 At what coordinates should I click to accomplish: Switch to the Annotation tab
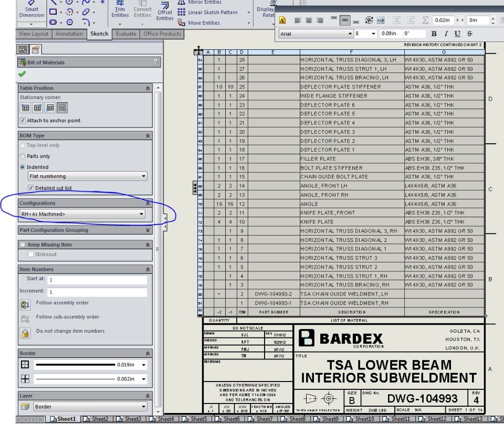click(x=69, y=34)
